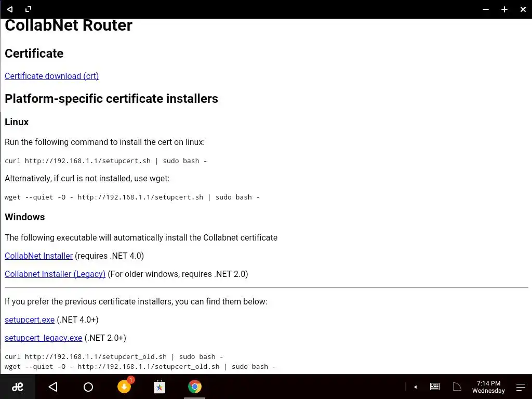Tap the taskbar home circle button

(x=88, y=387)
